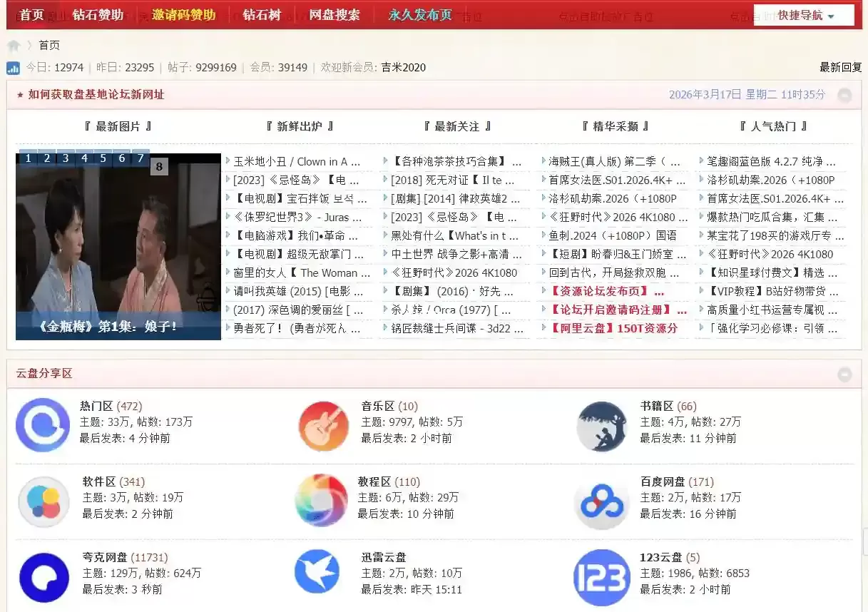Select 网盘搜索 in the top menu
The width and height of the screenshot is (868, 612).
(x=335, y=15)
